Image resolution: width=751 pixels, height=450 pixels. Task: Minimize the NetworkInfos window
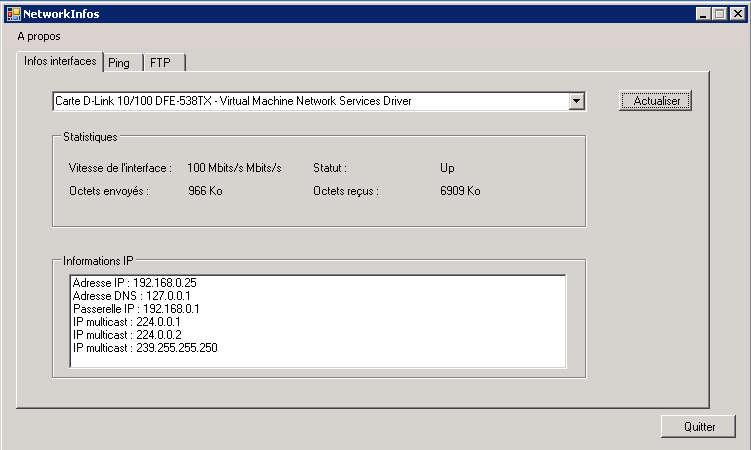(x=702, y=14)
